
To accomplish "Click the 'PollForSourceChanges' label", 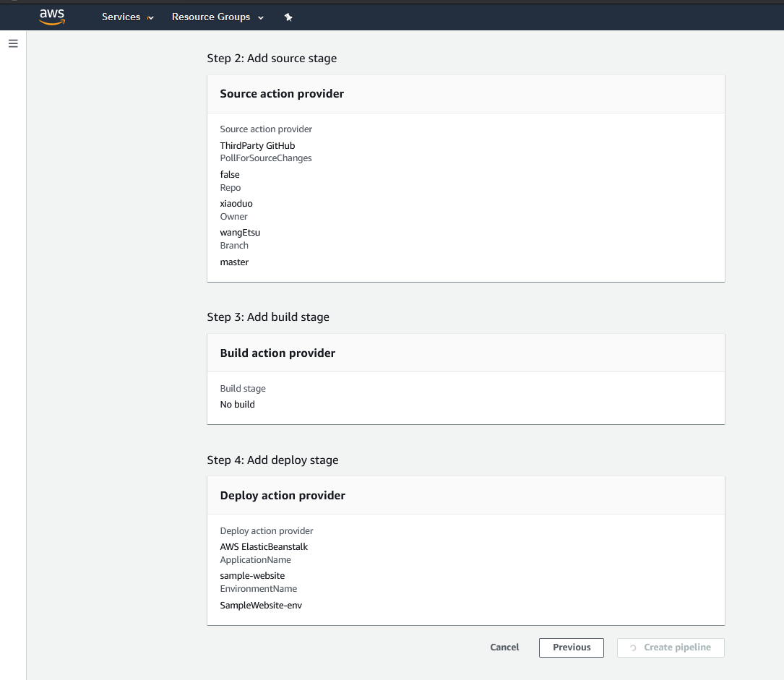I will click(x=266, y=158).
